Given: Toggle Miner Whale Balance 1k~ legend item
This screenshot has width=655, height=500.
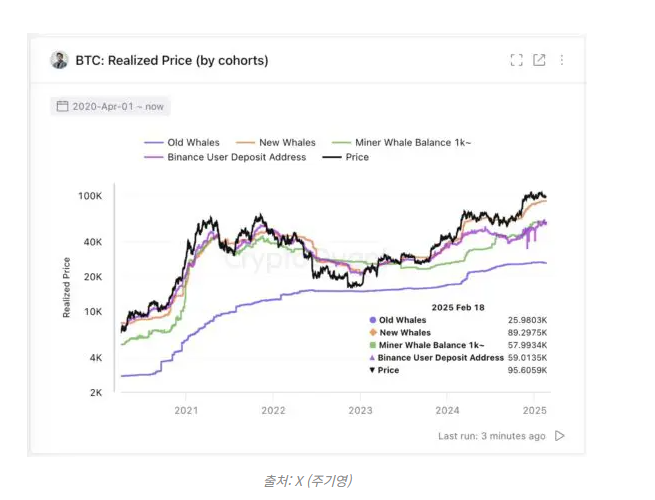Looking at the screenshot, I should pos(402,143).
